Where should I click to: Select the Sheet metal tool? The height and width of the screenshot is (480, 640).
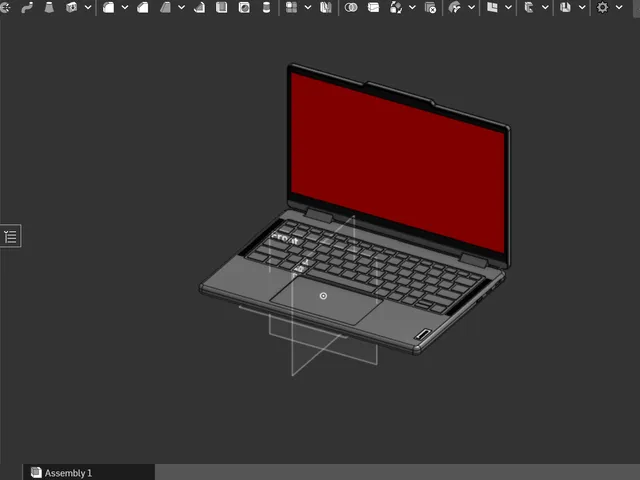(x=529, y=7)
